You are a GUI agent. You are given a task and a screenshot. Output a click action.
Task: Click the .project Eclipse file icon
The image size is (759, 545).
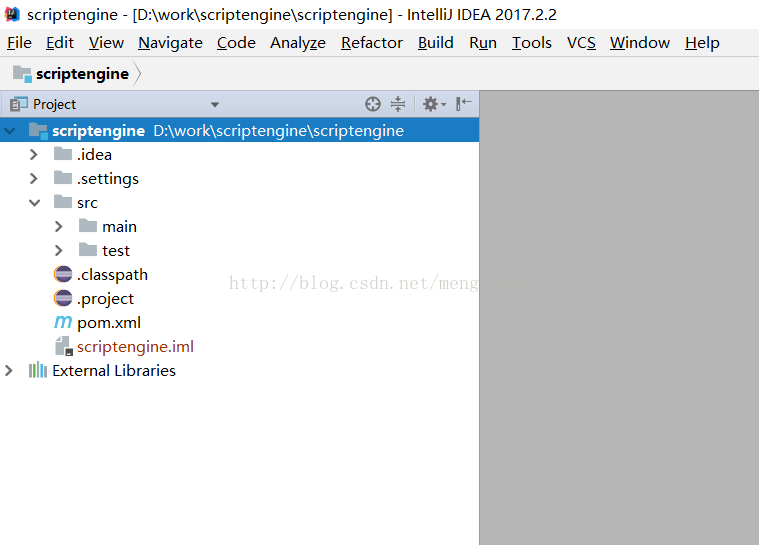click(x=63, y=298)
